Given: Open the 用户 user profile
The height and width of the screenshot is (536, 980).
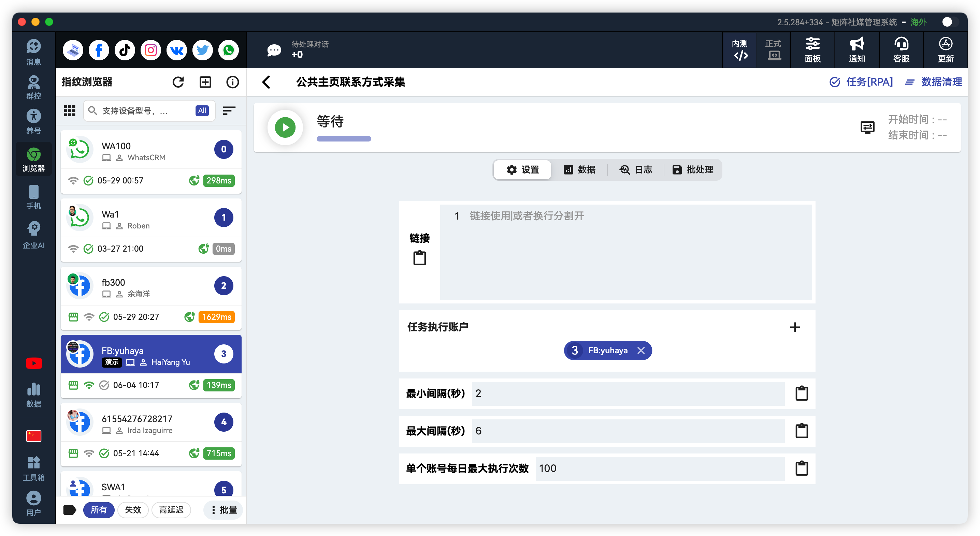Looking at the screenshot, I should click(33, 504).
